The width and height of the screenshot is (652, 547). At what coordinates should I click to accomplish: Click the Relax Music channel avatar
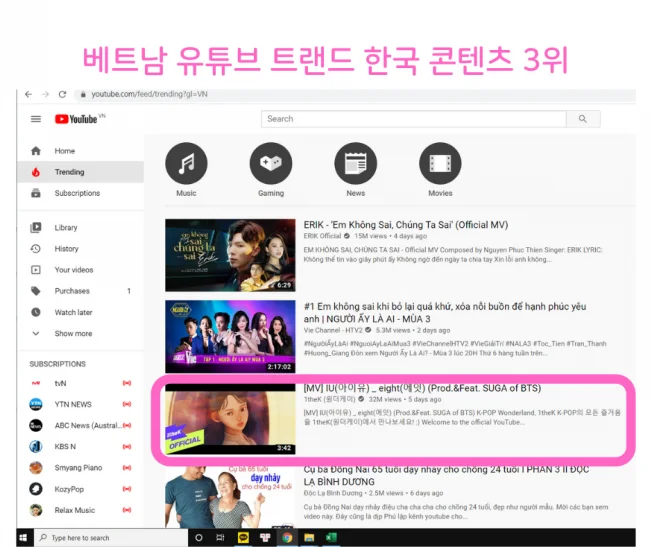36,510
